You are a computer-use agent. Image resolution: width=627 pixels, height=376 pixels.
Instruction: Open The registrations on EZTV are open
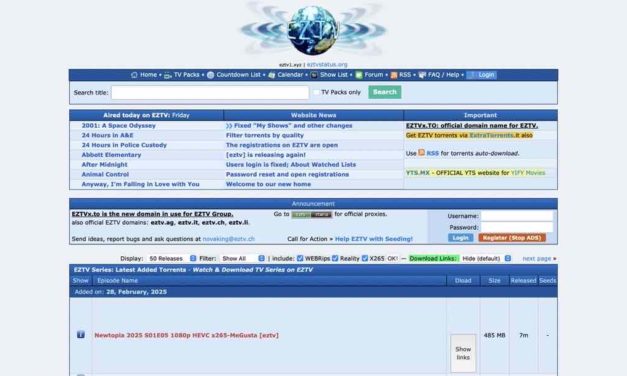tap(282, 145)
